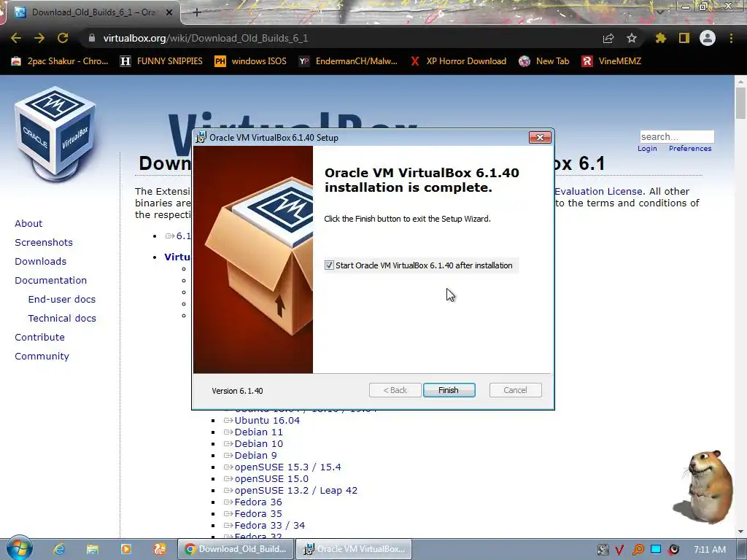Click Fedora 36 download link
The height and width of the screenshot is (560, 747).
tap(258, 502)
